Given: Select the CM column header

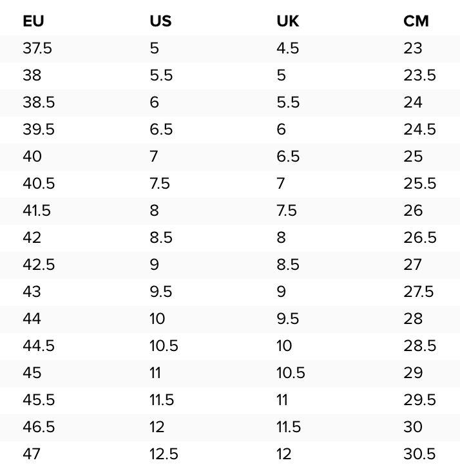Looking at the screenshot, I should (416, 21).
